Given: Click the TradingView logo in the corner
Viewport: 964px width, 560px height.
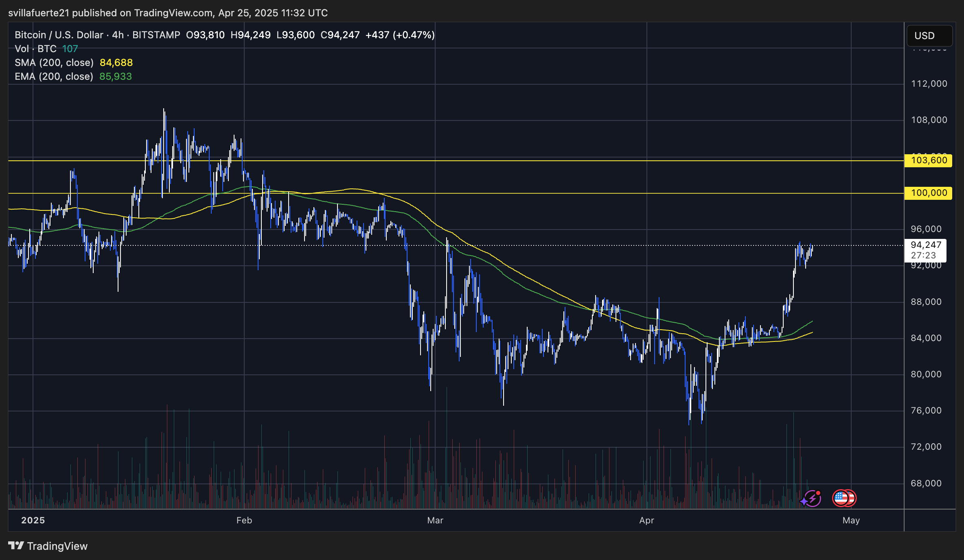Looking at the screenshot, I should [x=49, y=547].
